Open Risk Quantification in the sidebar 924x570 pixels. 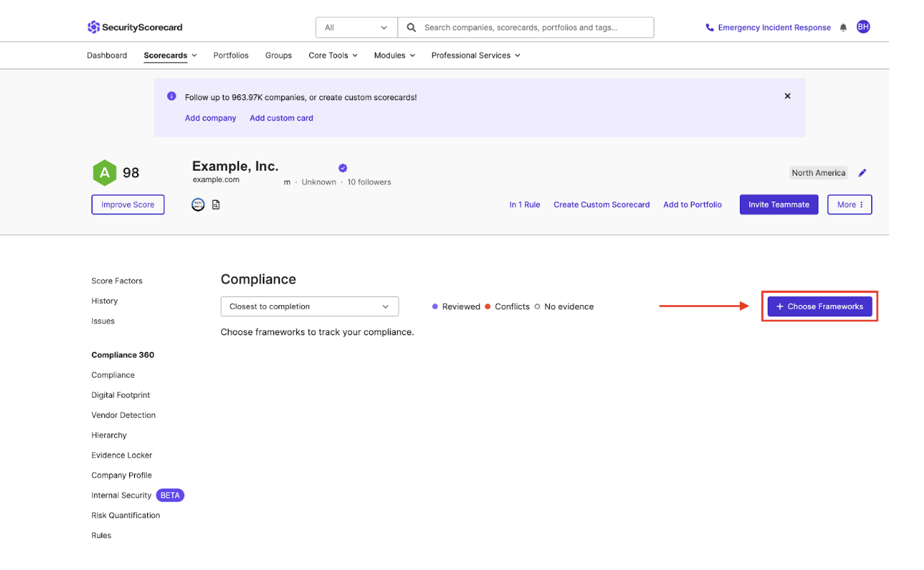pyautogui.click(x=126, y=515)
